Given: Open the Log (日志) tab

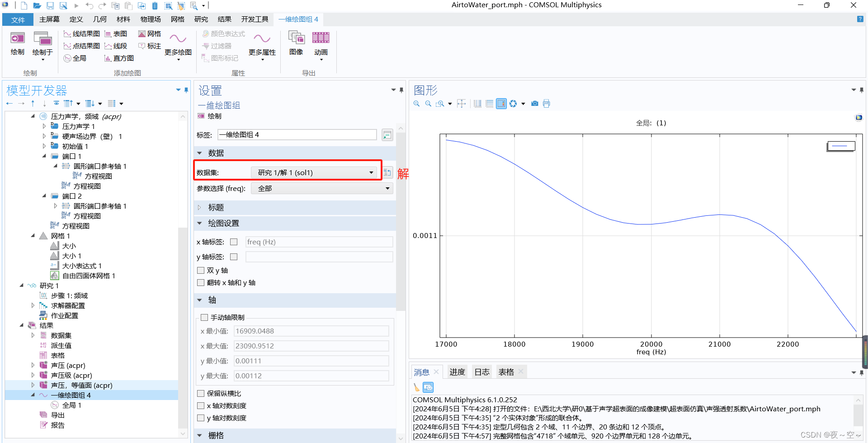Looking at the screenshot, I should point(482,372).
